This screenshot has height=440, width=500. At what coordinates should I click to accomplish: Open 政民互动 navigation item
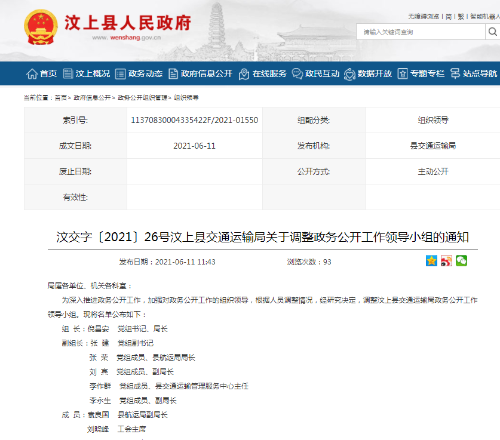[x=315, y=73]
